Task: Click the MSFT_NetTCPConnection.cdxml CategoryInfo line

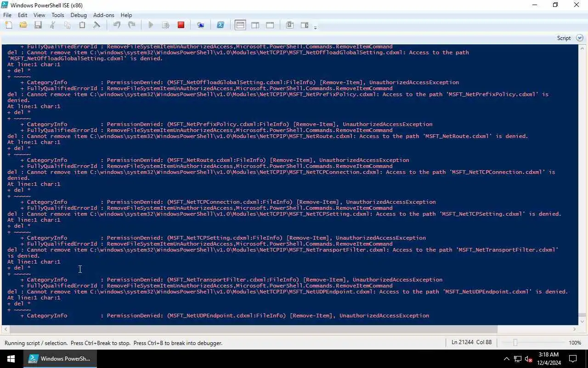Action: tap(228, 202)
